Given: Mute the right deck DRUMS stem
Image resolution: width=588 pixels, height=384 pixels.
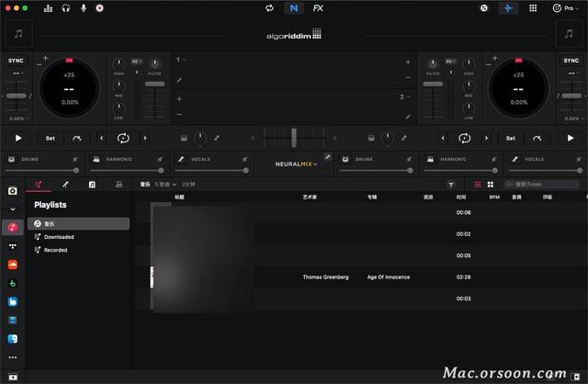Looking at the screenshot, I should [345, 159].
